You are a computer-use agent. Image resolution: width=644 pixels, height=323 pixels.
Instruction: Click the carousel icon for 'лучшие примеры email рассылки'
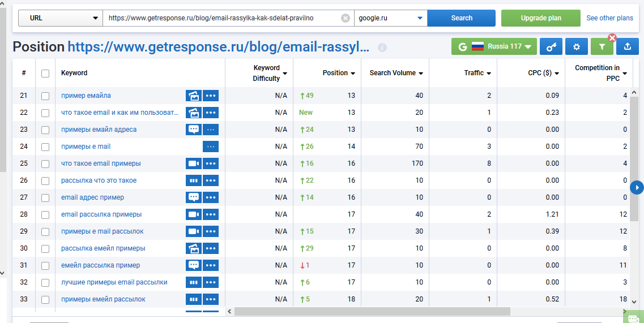tap(194, 282)
